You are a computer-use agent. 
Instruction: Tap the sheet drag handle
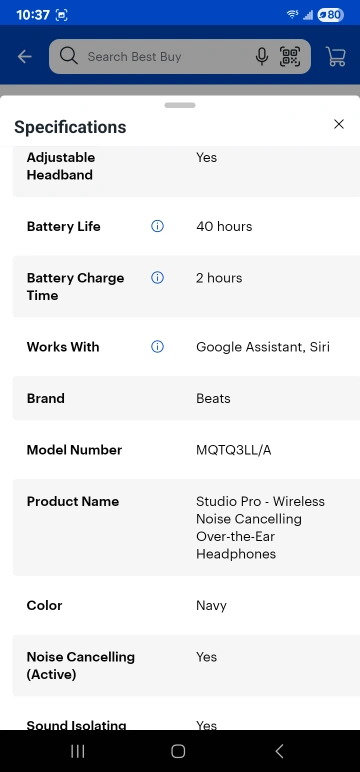(x=180, y=105)
